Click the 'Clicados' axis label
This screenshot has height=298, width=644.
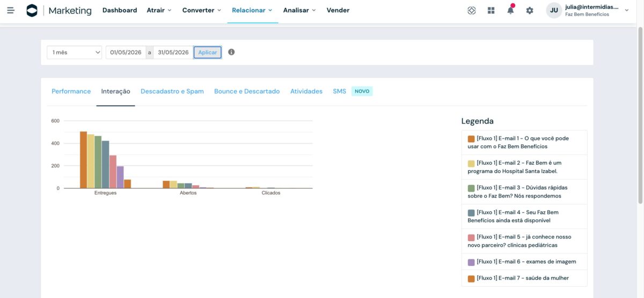tap(270, 193)
